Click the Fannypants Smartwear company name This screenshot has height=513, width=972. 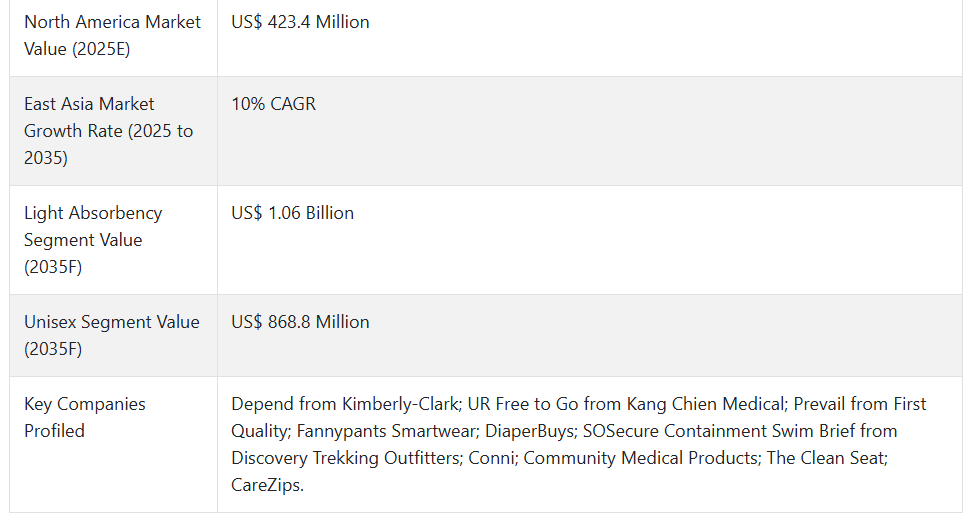coord(386,431)
